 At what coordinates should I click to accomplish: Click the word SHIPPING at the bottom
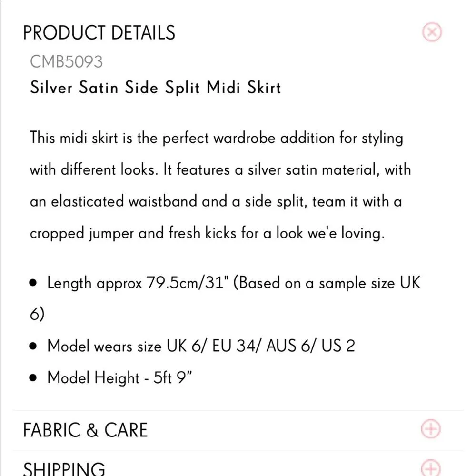(64, 467)
